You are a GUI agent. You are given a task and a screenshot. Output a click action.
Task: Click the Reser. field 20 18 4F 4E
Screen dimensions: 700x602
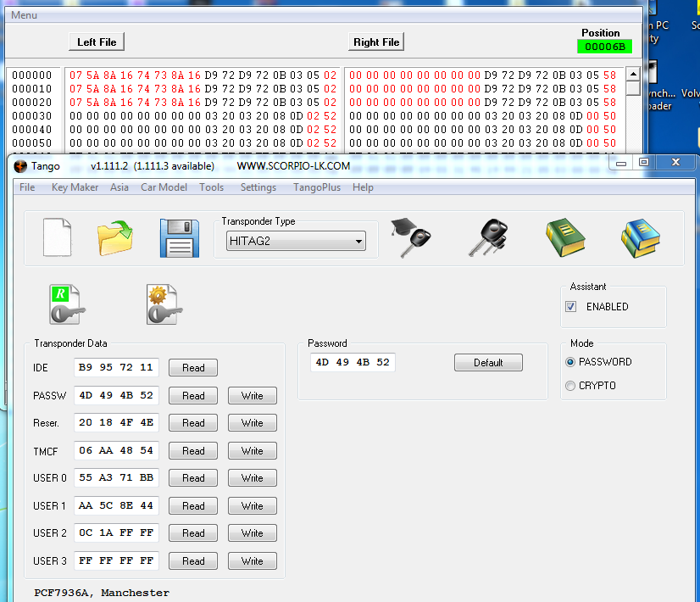[x=116, y=422]
